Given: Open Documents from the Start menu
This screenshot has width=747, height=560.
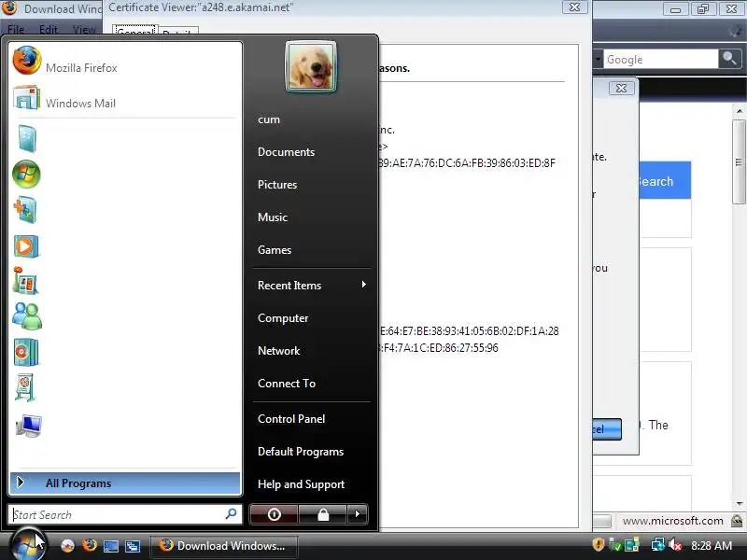Looking at the screenshot, I should tap(286, 152).
